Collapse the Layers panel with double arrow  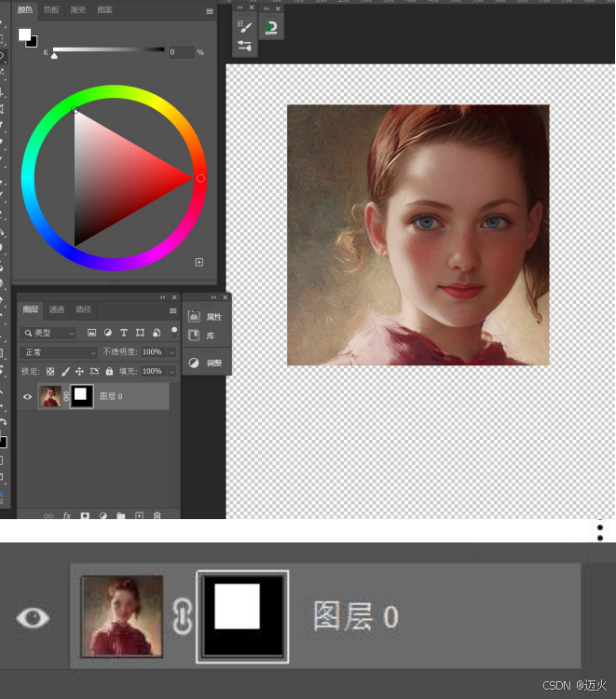(x=163, y=297)
